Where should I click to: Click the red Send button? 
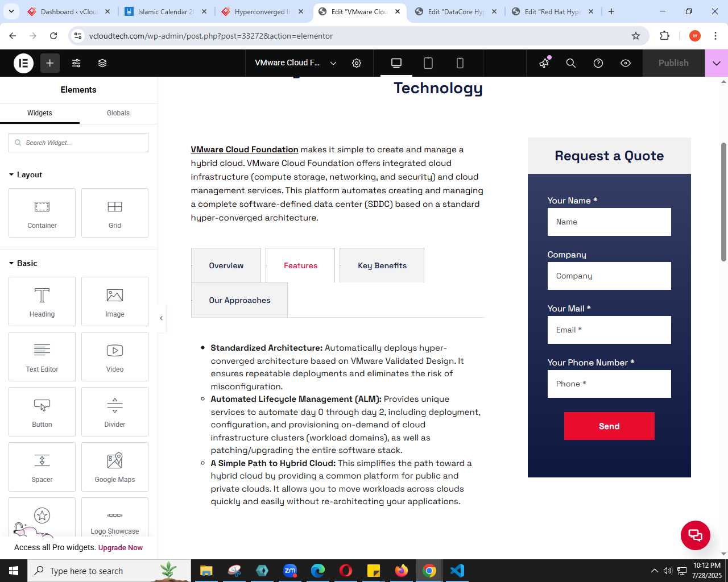click(609, 426)
